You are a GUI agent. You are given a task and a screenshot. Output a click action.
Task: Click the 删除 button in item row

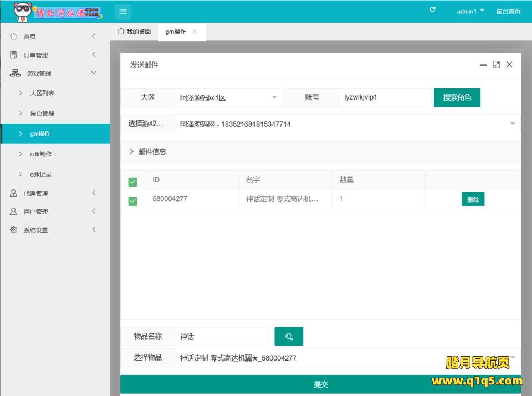point(473,199)
